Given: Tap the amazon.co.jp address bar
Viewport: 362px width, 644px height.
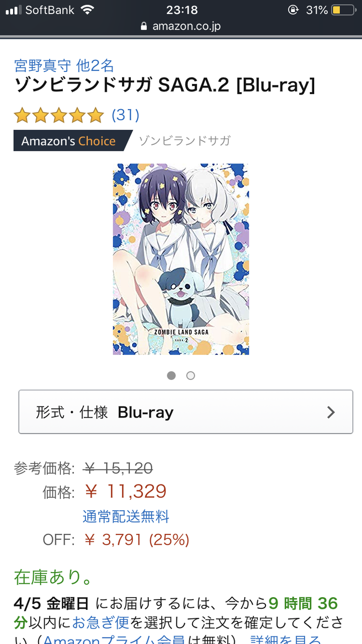Looking at the screenshot, I should coord(181,26).
